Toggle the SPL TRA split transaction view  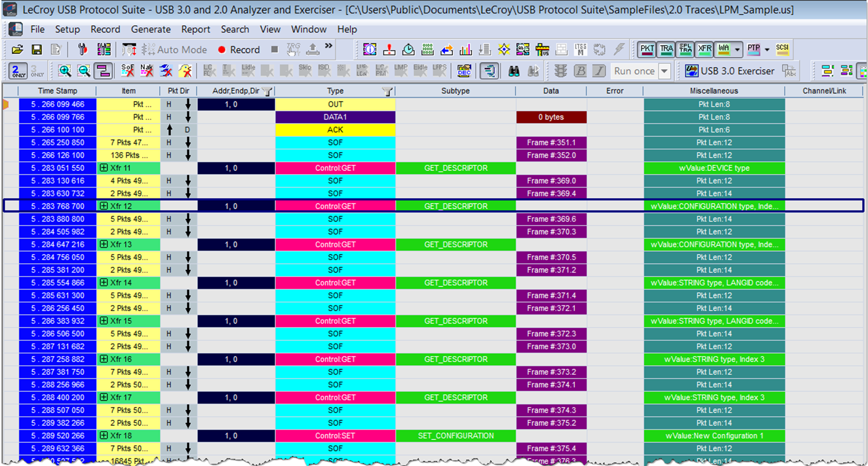pos(685,49)
